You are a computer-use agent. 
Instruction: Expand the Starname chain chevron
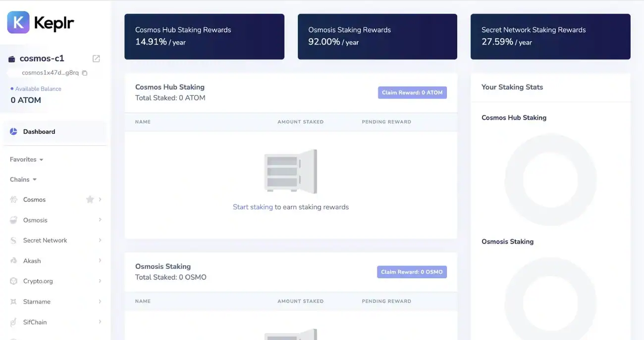pos(100,301)
